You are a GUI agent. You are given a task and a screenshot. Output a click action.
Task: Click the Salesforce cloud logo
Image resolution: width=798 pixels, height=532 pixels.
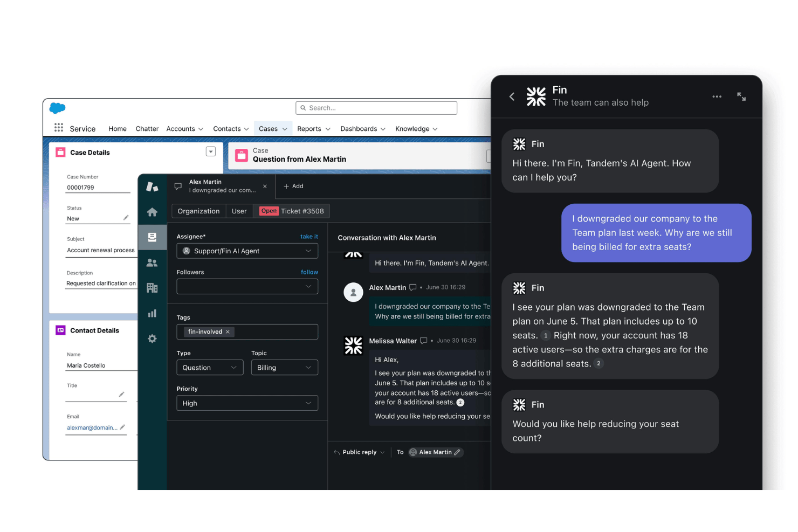point(57,108)
